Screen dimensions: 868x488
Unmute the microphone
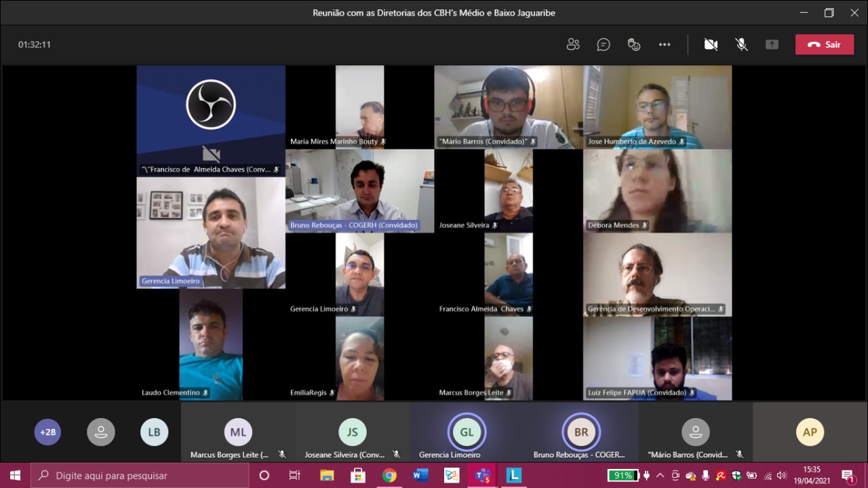click(x=742, y=45)
